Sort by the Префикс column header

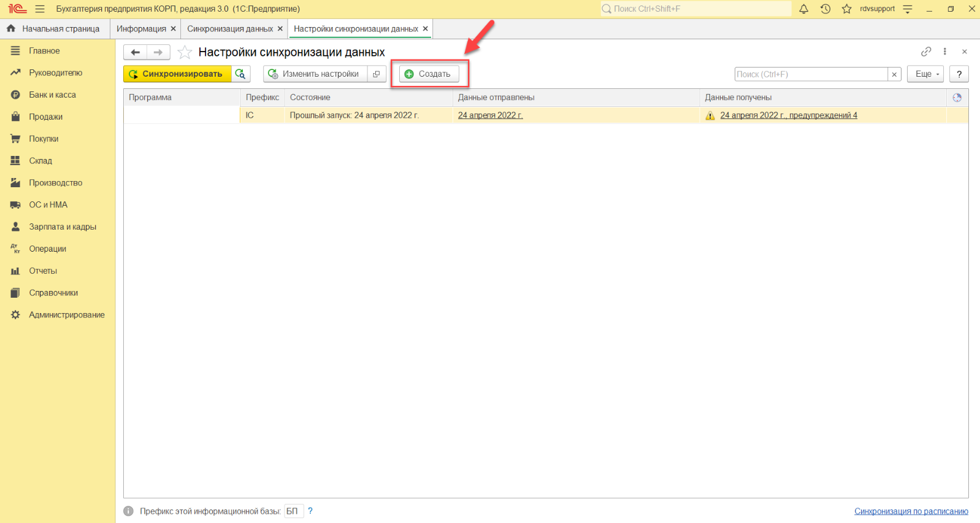point(262,98)
